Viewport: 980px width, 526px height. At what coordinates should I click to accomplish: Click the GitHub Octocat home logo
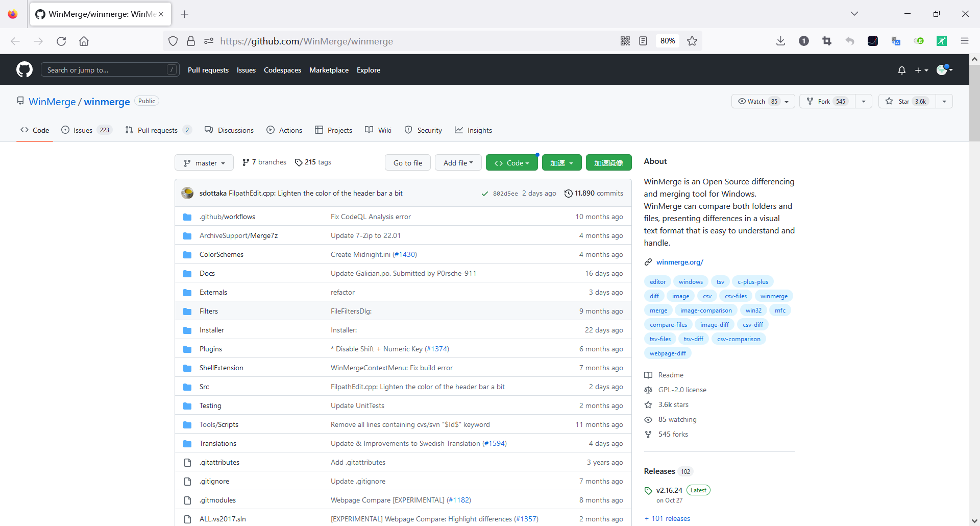point(24,69)
